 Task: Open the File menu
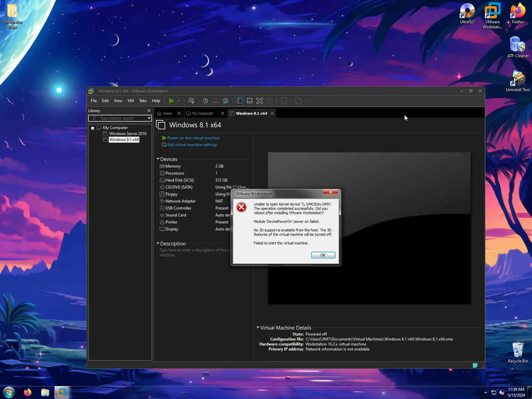(94, 101)
